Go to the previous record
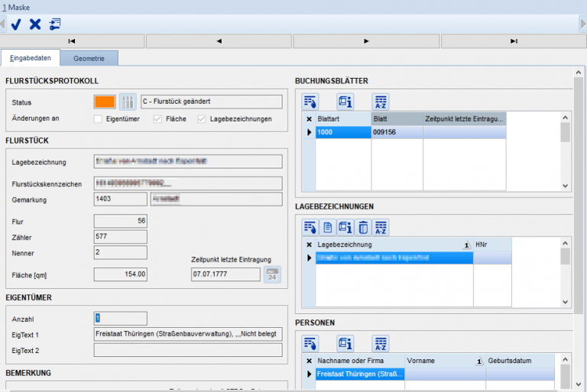This screenshot has width=587, height=392. click(x=219, y=41)
